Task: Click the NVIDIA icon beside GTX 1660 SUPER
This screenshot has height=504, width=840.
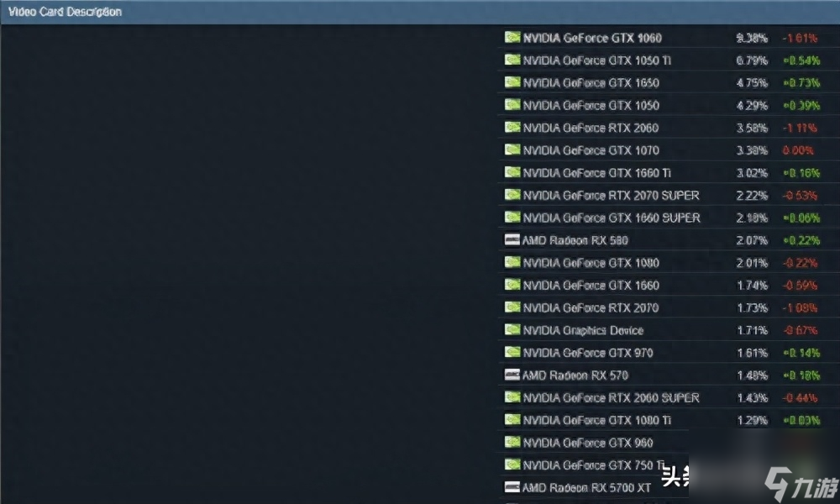Action: [x=512, y=217]
